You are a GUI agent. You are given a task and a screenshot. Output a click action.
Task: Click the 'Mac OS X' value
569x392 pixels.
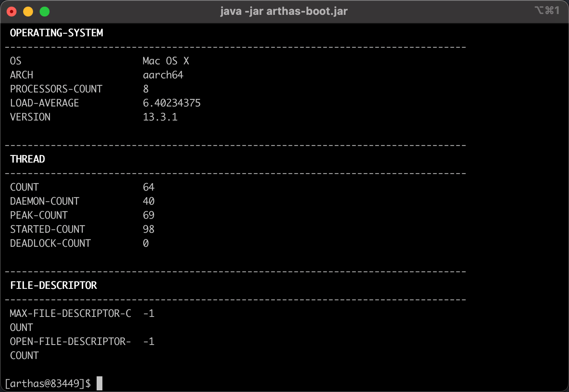tap(166, 61)
